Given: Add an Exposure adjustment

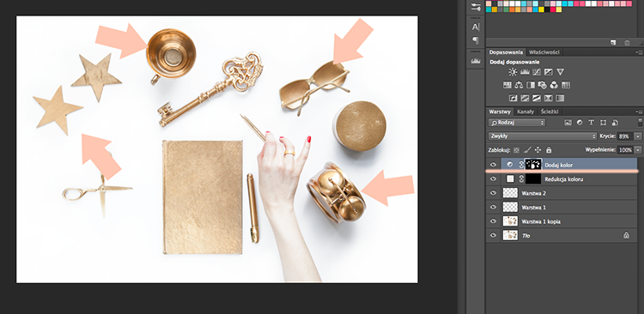Looking at the screenshot, I should pos(549,72).
